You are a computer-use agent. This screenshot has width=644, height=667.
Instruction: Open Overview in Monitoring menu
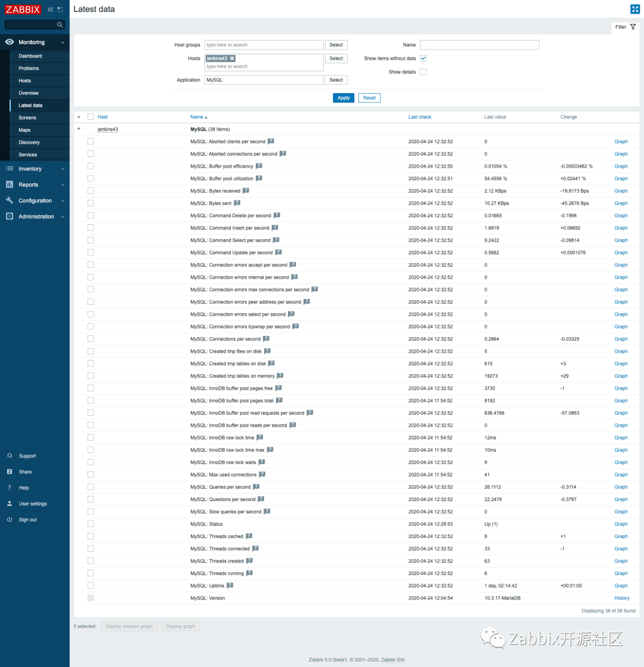coord(29,92)
